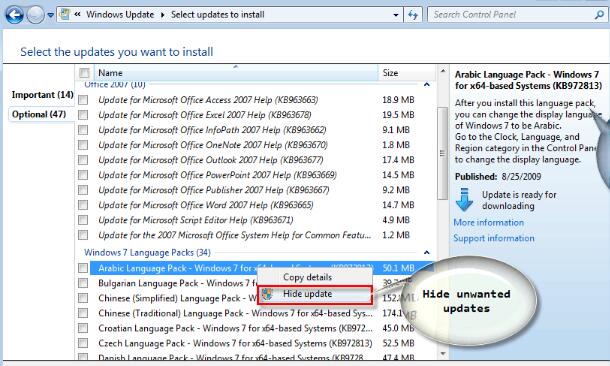
Task: Select Update for Microsoft Office Excel 2007 Help
Action: [x=205, y=115]
